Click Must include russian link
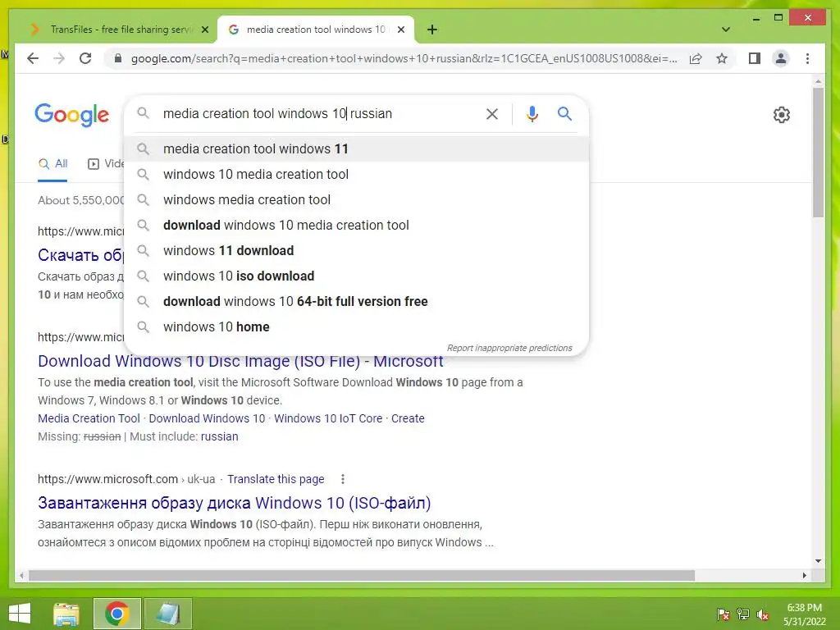Image resolution: width=840 pixels, height=630 pixels. click(220, 436)
